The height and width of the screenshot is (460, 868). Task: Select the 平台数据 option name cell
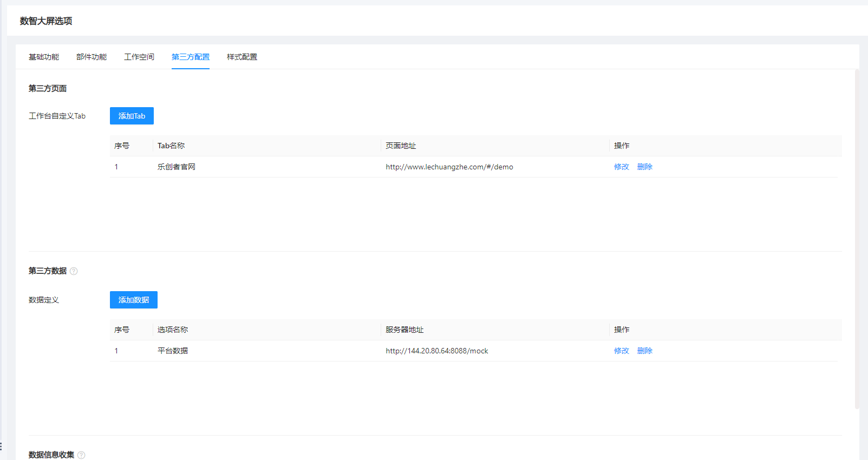(173, 351)
